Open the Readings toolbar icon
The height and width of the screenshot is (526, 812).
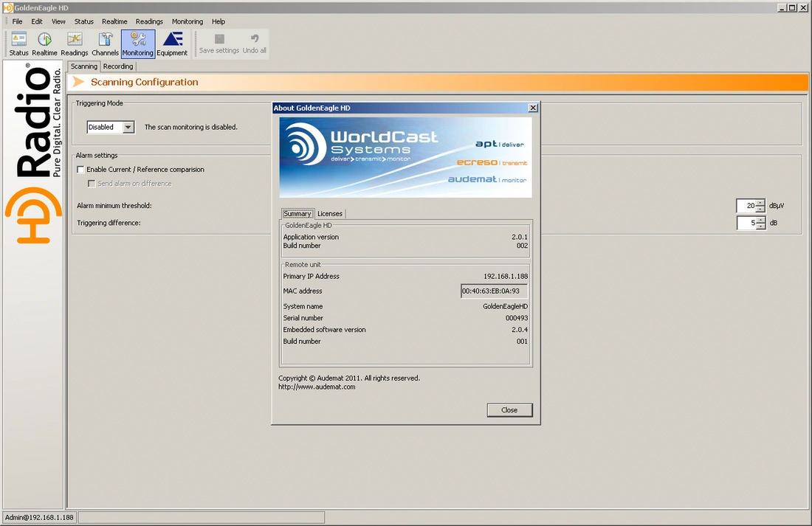pos(74,44)
